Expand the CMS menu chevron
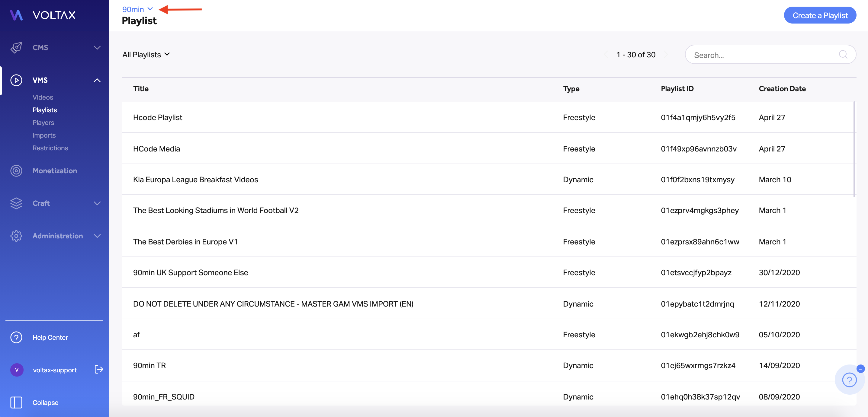Image resolution: width=868 pixels, height=417 pixels. (x=97, y=47)
